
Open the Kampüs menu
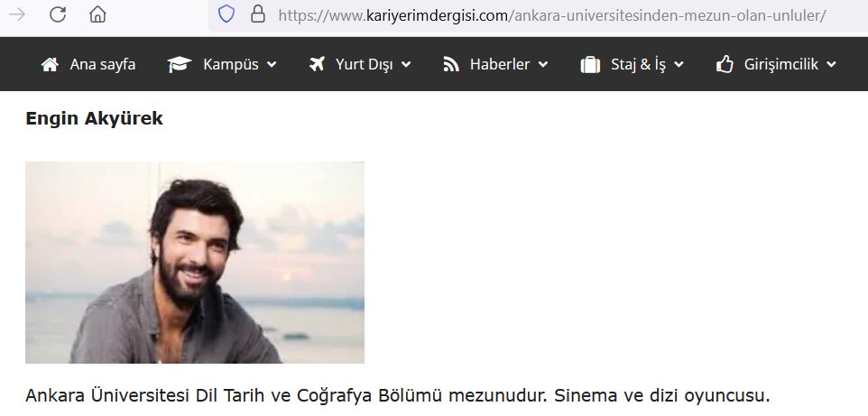[231, 64]
